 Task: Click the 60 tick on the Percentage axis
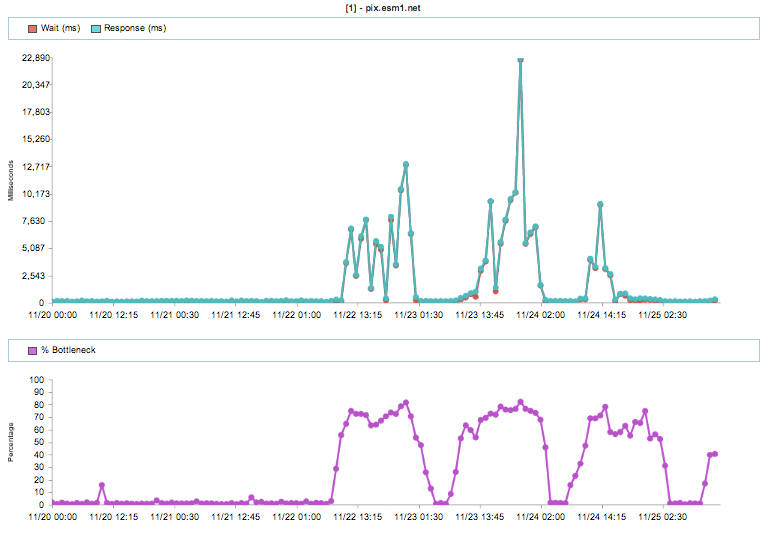click(x=39, y=430)
